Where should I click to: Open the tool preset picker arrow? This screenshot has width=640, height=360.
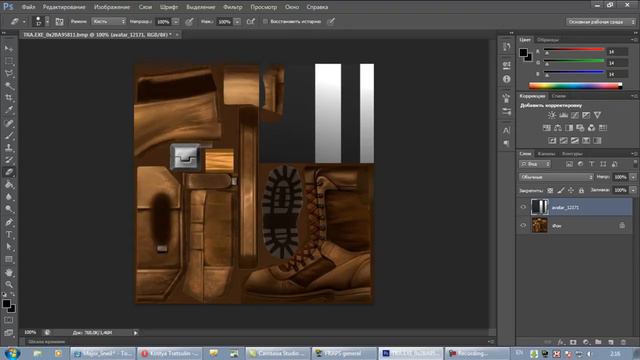tap(24, 22)
